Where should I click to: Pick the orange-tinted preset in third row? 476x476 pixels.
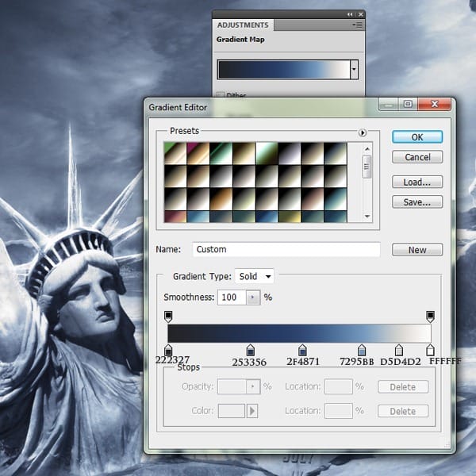pos(221,199)
